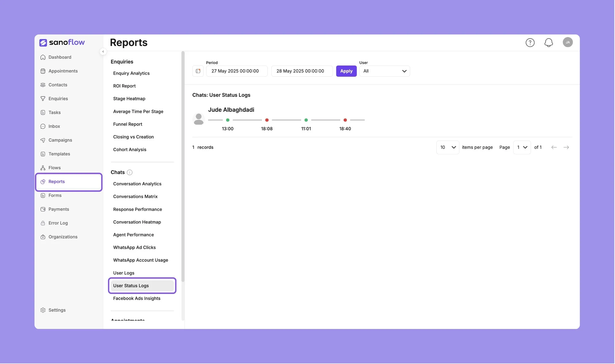Open the items per page dropdown

coord(447,147)
